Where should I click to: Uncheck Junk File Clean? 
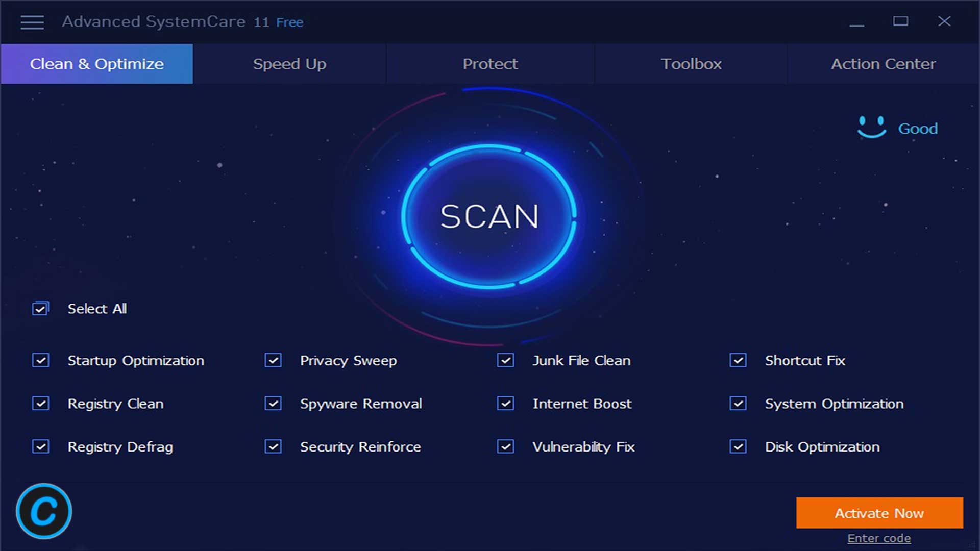coord(505,360)
